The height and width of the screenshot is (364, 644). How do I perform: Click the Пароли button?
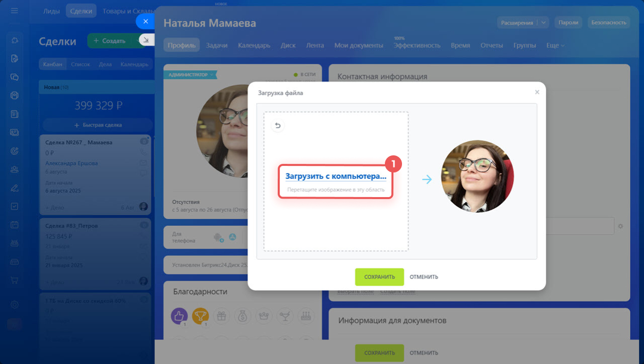point(569,22)
